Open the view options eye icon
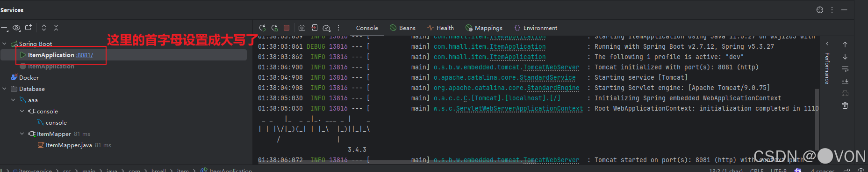Viewport: 868px width, 172px height. (16, 28)
